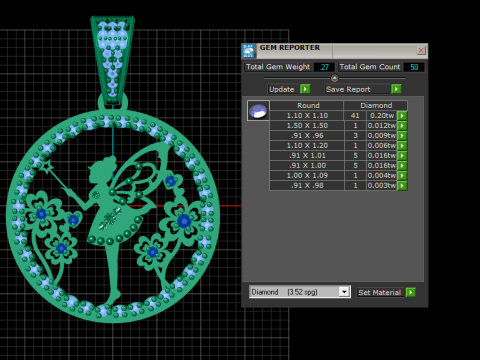Screen dimensions: 480x360
Task: Click the green arrow beside Save Report
Action: (396, 89)
